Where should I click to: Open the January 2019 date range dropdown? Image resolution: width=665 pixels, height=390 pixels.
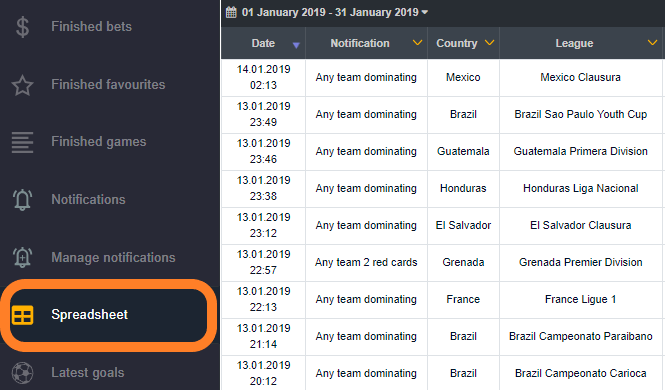335,12
